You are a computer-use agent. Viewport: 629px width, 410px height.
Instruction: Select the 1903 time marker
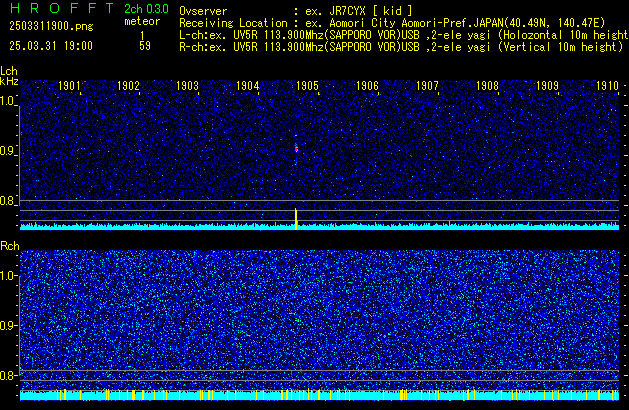coord(188,86)
